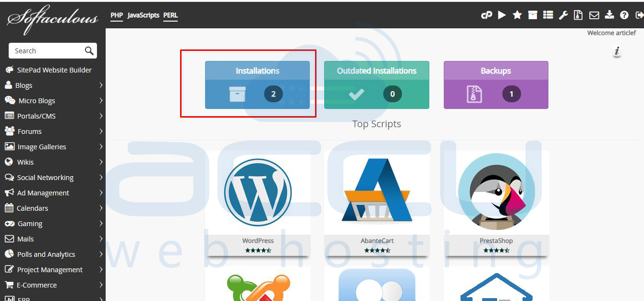The width and height of the screenshot is (644, 301).
Task: Select the AbanteCart logo thumbnail
Action: 377,191
